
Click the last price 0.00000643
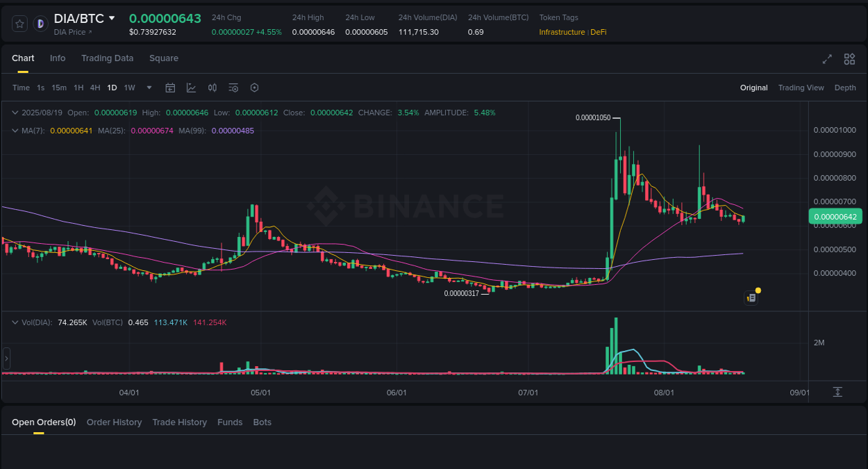pos(165,18)
